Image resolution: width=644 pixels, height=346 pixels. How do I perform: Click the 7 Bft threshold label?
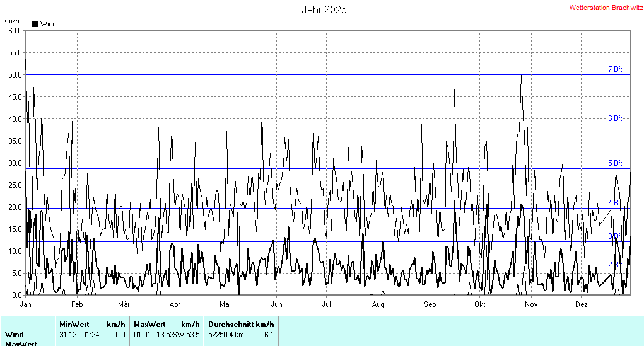tap(614, 69)
